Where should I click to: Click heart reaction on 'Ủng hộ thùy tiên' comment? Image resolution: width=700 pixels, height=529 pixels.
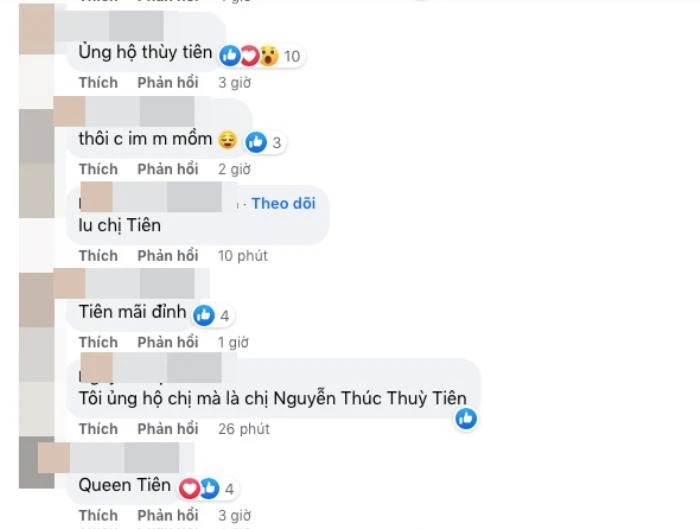250,56
